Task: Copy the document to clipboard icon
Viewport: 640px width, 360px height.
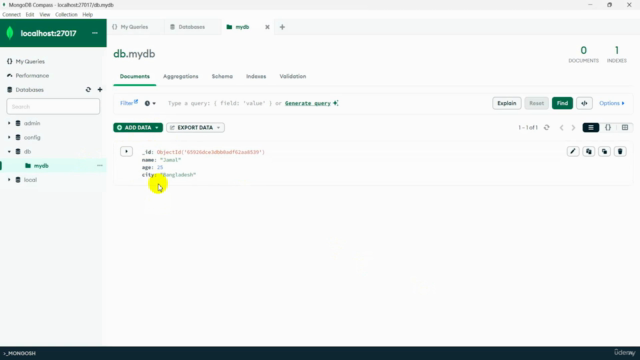Action: click(x=589, y=151)
